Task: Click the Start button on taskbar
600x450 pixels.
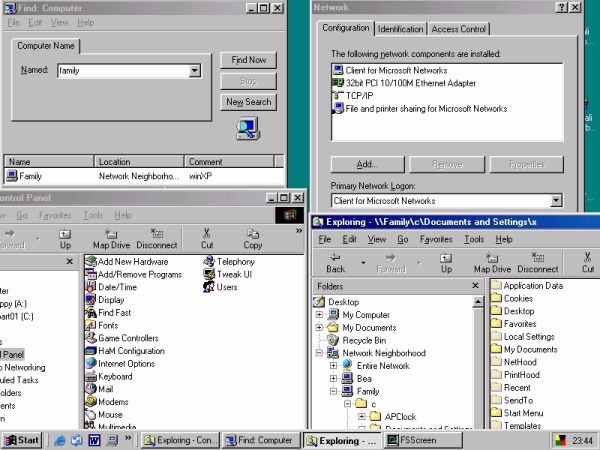Action: tap(22, 440)
